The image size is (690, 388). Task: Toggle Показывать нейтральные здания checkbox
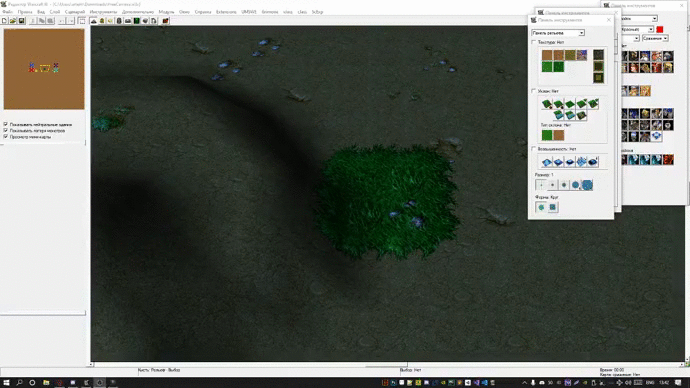6,124
